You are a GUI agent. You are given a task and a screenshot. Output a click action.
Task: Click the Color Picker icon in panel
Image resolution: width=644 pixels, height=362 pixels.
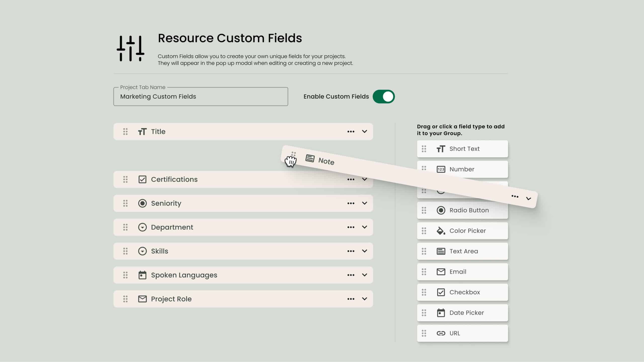440,230
